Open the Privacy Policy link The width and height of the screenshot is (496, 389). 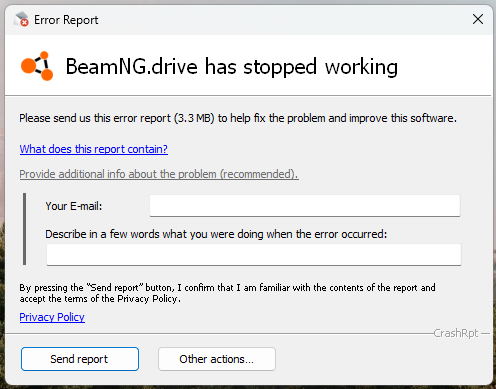pyautogui.click(x=52, y=317)
